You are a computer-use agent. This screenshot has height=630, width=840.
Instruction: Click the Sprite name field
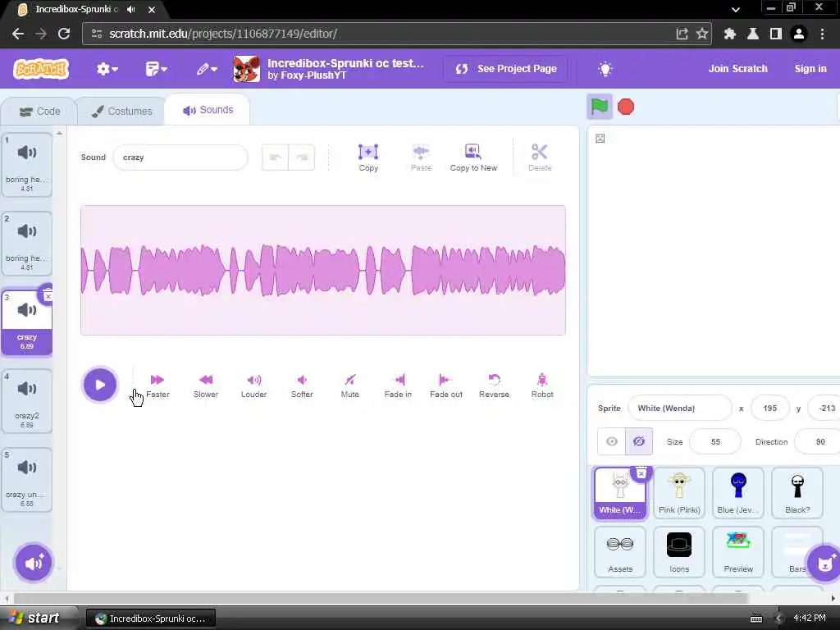679,409
